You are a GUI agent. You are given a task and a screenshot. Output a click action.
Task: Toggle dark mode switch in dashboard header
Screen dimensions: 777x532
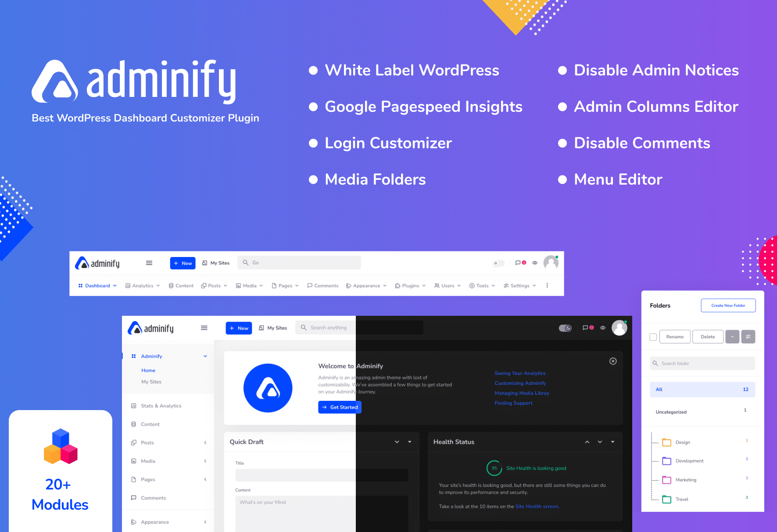565,328
